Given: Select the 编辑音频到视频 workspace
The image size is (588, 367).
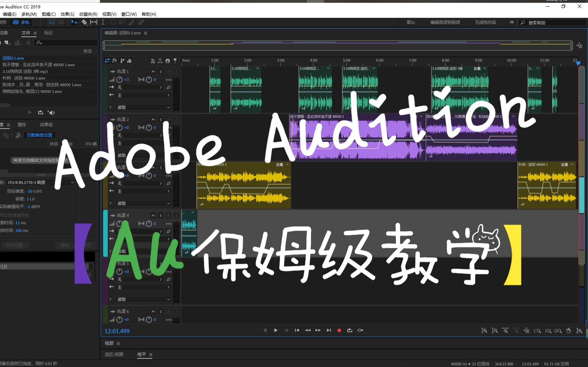Looking at the screenshot, I should tap(445, 22).
